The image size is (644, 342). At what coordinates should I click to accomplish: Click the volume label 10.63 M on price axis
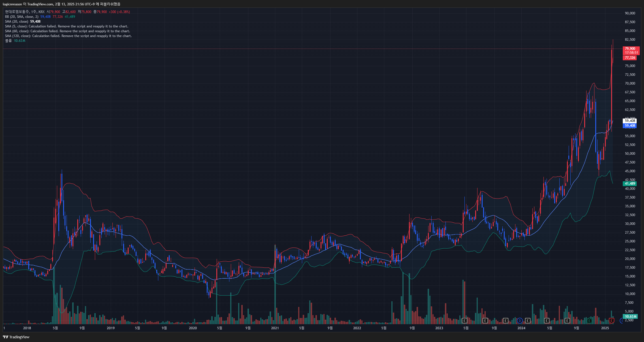630,316
